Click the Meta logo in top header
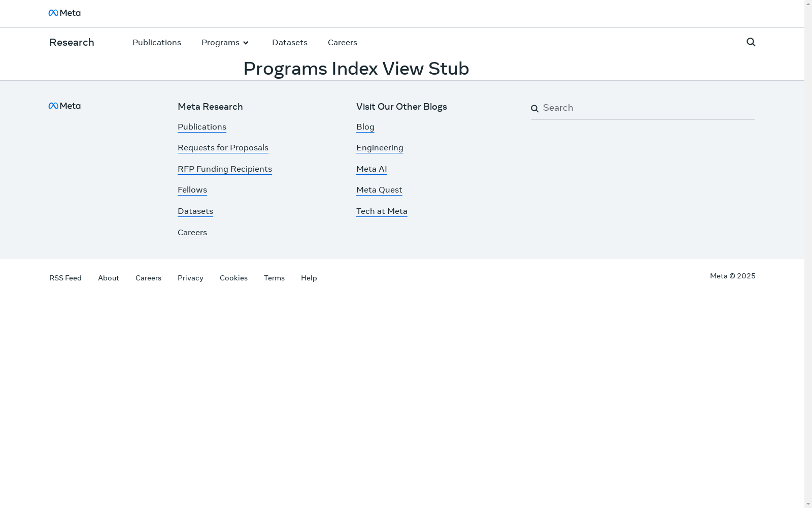The image size is (812, 508). point(64,13)
